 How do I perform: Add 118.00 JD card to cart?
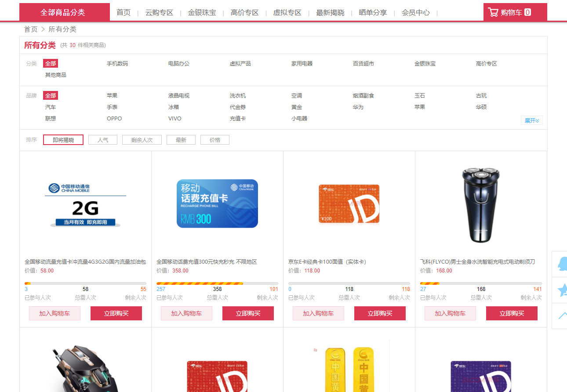pyautogui.click(x=318, y=313)
